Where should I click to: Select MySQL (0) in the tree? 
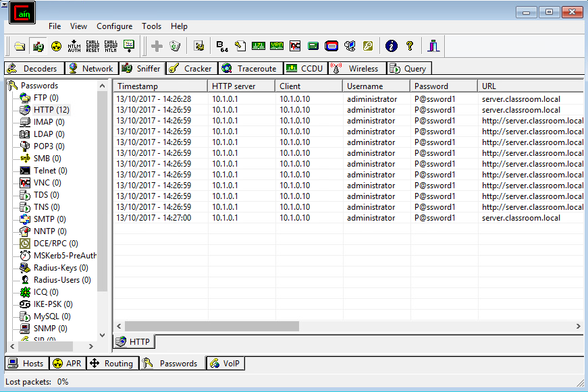[x=52, y=316]
